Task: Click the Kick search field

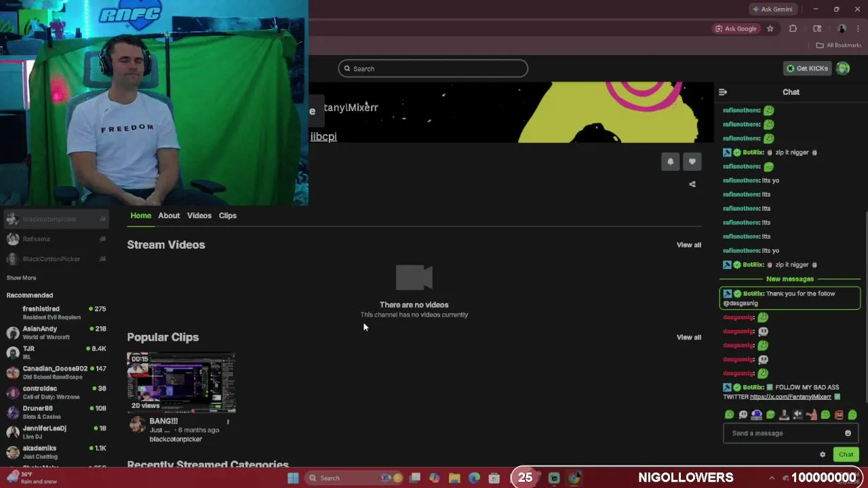Action: point(433,68)
